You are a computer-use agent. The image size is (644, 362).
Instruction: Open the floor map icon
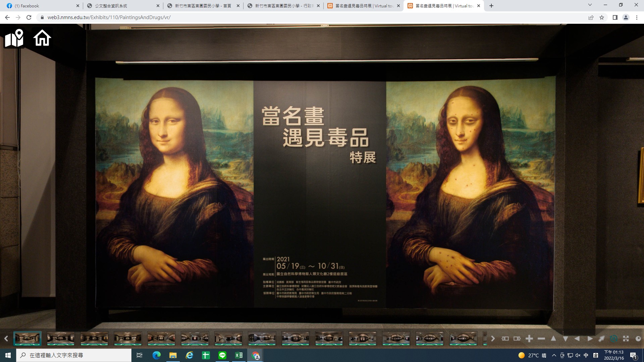tap(14, 39)
